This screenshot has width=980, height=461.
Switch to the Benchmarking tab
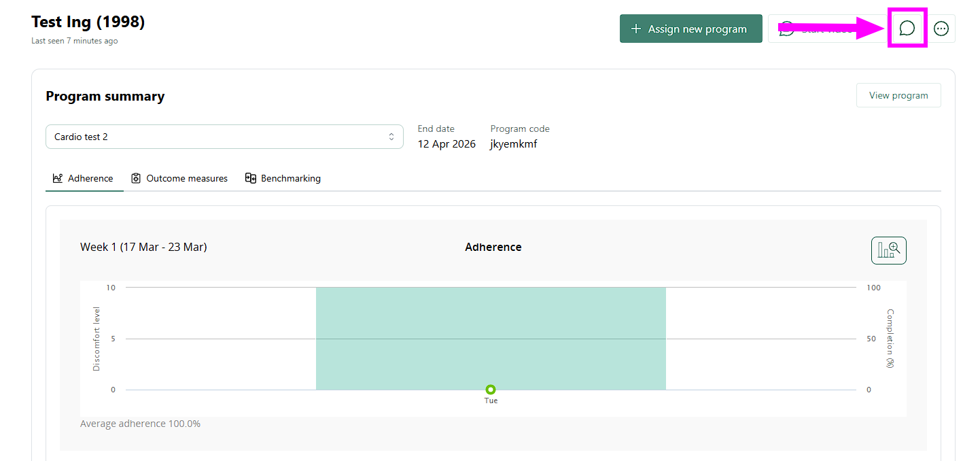click(283, 178)
